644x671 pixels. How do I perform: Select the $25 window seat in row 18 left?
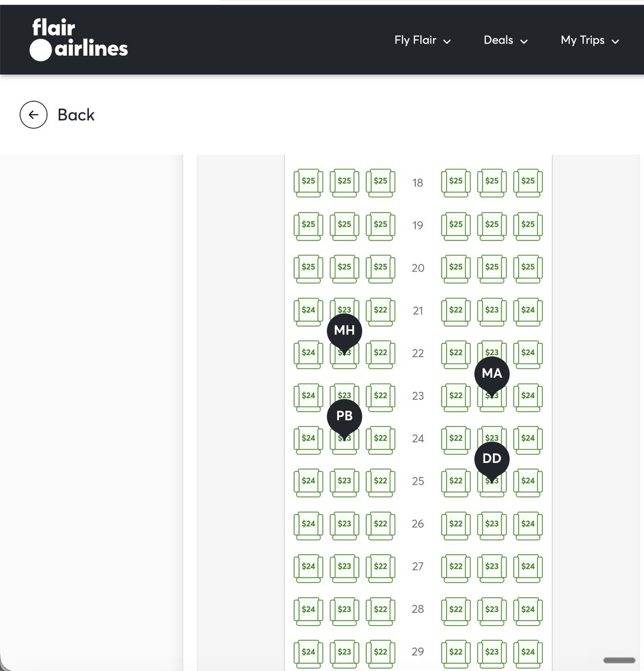(309, 182)
